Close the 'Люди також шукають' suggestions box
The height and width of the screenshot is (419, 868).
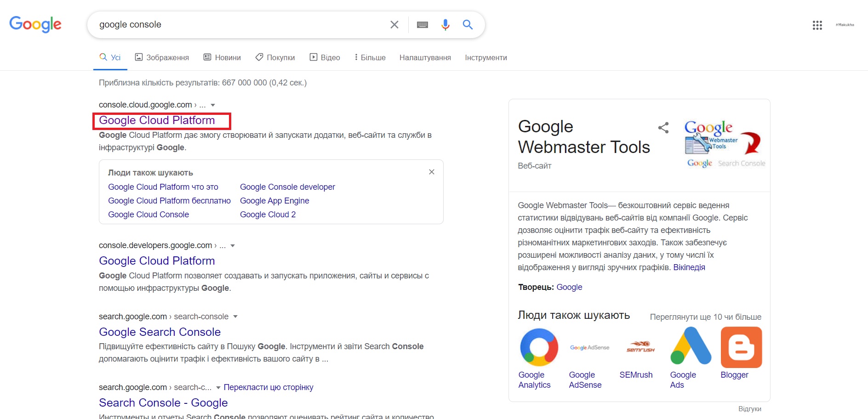[432, 172]
